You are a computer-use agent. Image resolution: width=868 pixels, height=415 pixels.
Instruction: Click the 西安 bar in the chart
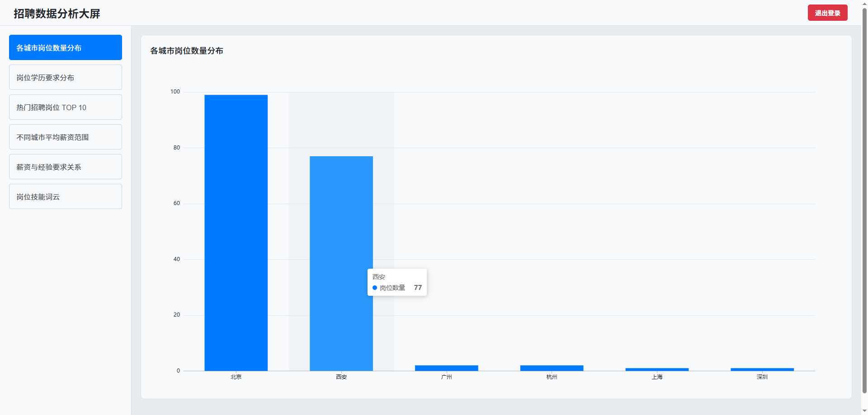click(x=341, y=226)
